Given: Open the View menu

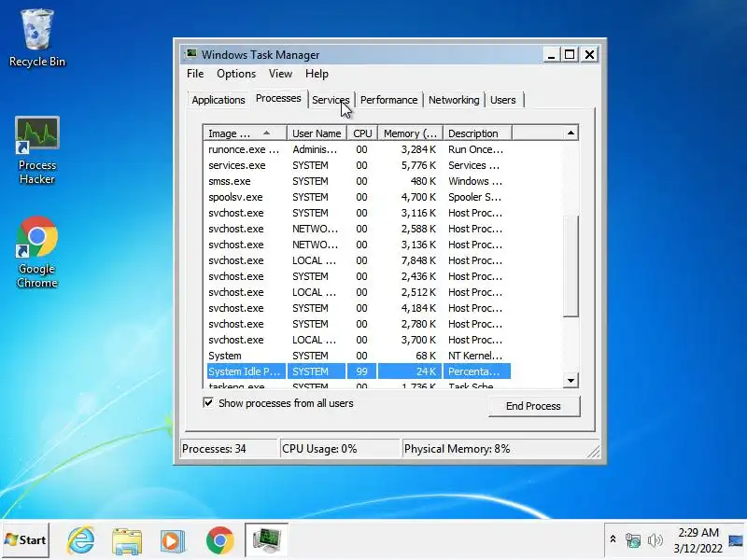Looking at the screenshot, I should pyautogui.click(x=280, y=74).
